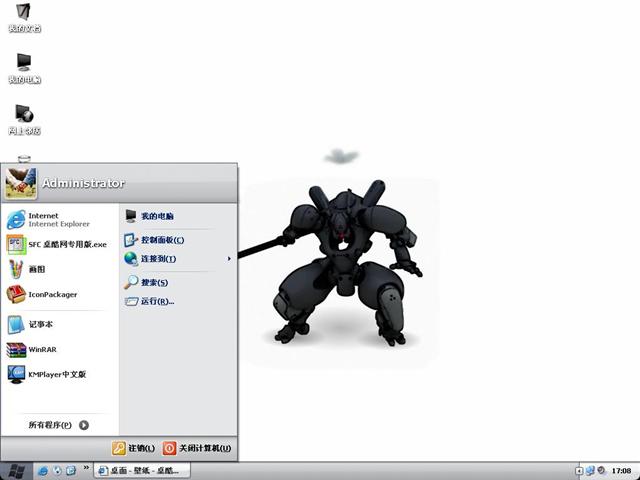Click the second Quick Launch icon
This screenshot has height=480, width=640.
click(57, 471)
